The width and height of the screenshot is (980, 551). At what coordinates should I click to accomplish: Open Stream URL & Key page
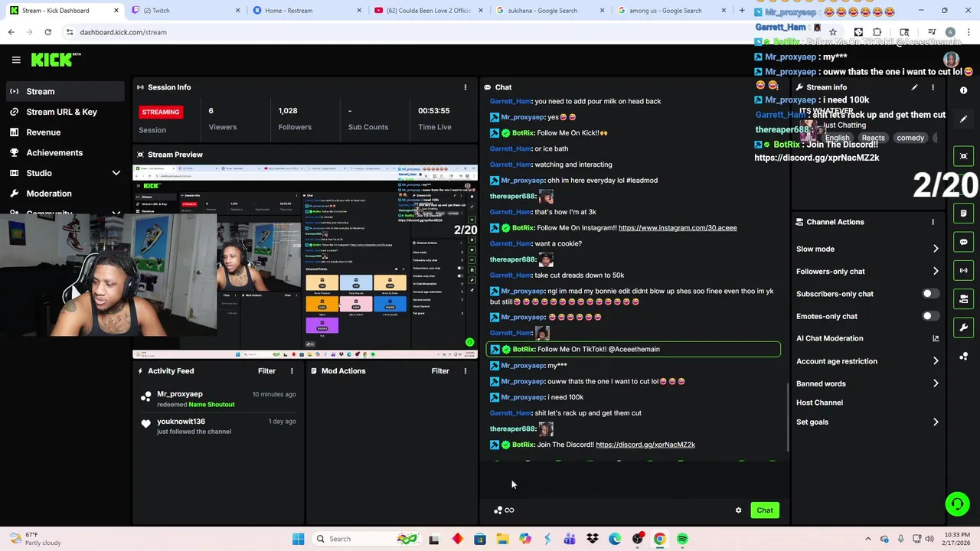coord(65,112)
